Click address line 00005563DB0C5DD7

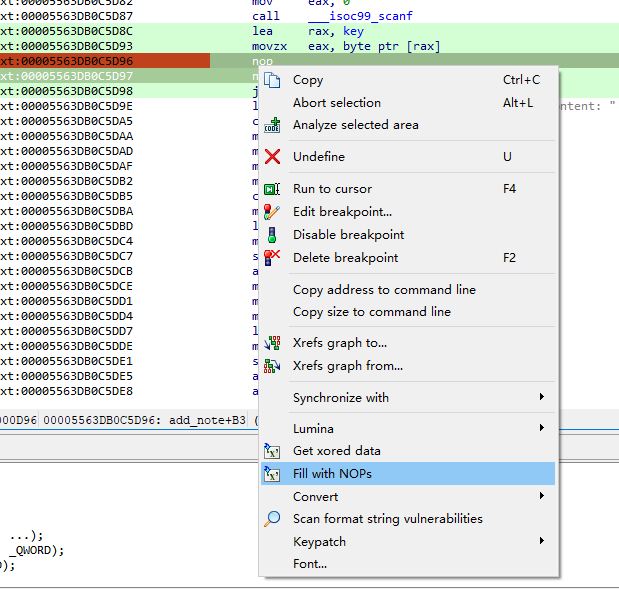tap(66, 331)
